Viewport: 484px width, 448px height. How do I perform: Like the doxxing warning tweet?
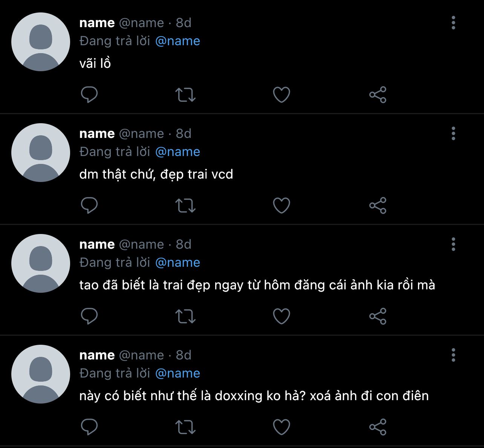point(282,427)
